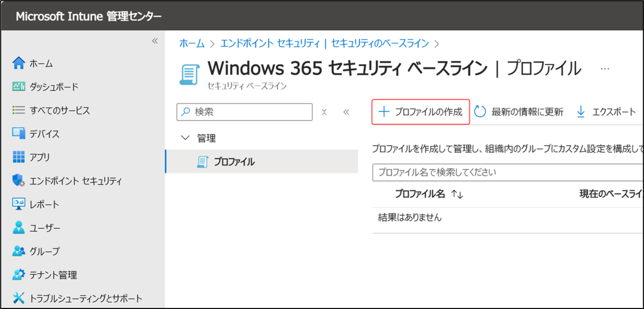644x309 pixels.
Task: Open the デバイス sidebar item
Action: [36, 134]
